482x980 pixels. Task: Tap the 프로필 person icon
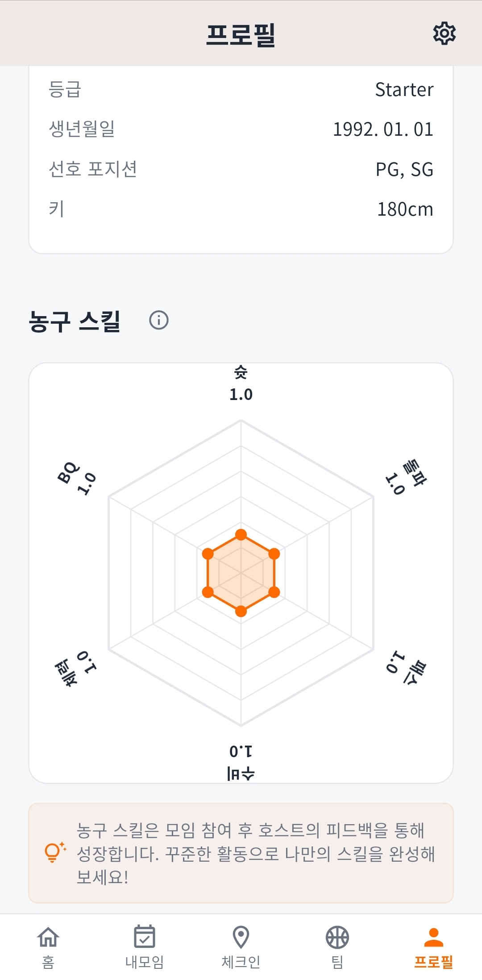[x=433, y=937]
